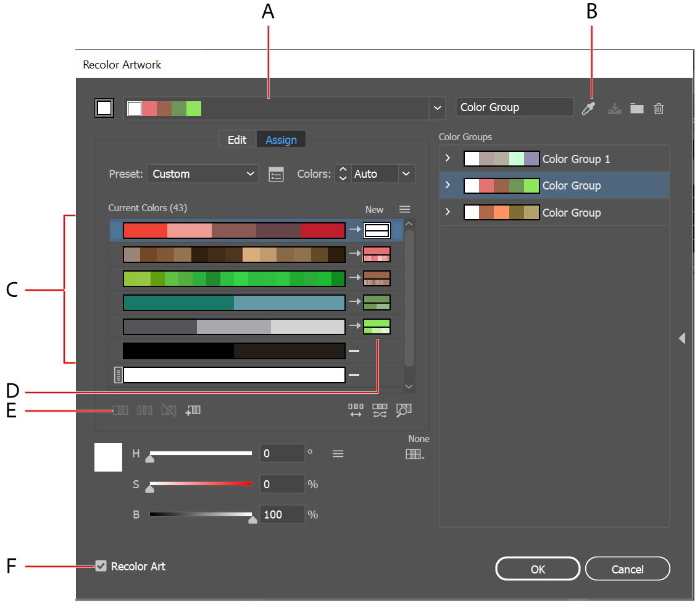Open the Current Colors sort menu icon

tap(404, 209)
